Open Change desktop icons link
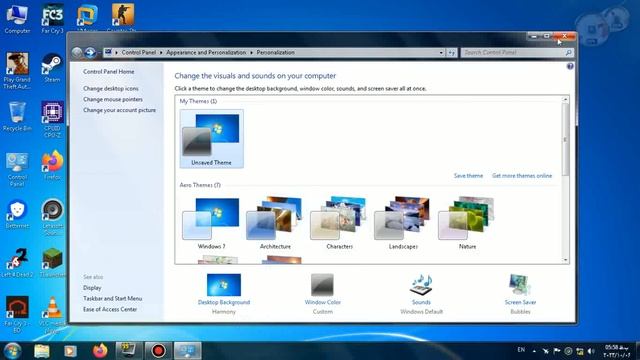Image resolution: width=640 pixels, height=360 pixels. click(x=111, y=89)
